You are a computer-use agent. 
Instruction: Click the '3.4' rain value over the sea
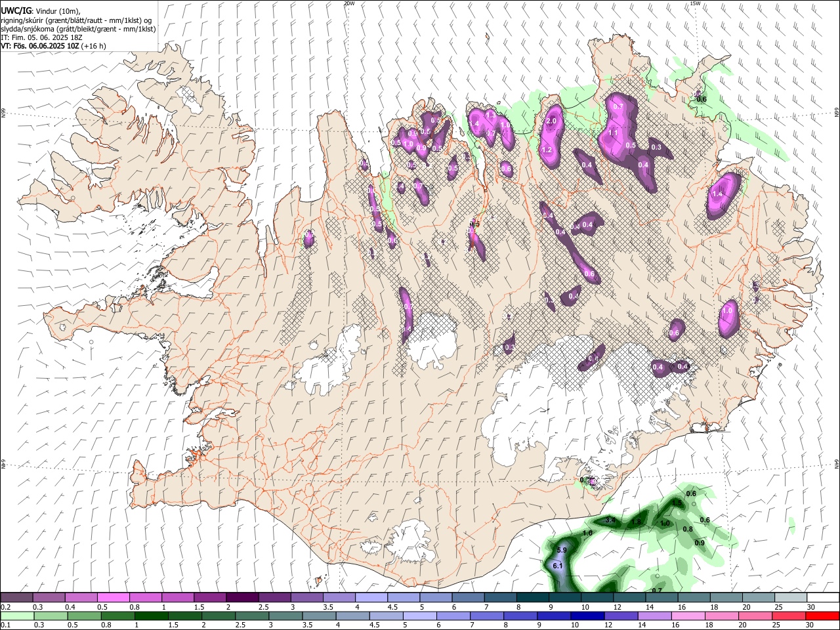coord(610,520)
